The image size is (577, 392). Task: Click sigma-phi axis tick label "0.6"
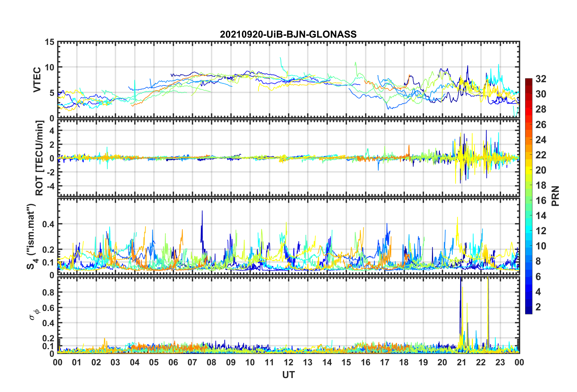[x=49, y=308]
